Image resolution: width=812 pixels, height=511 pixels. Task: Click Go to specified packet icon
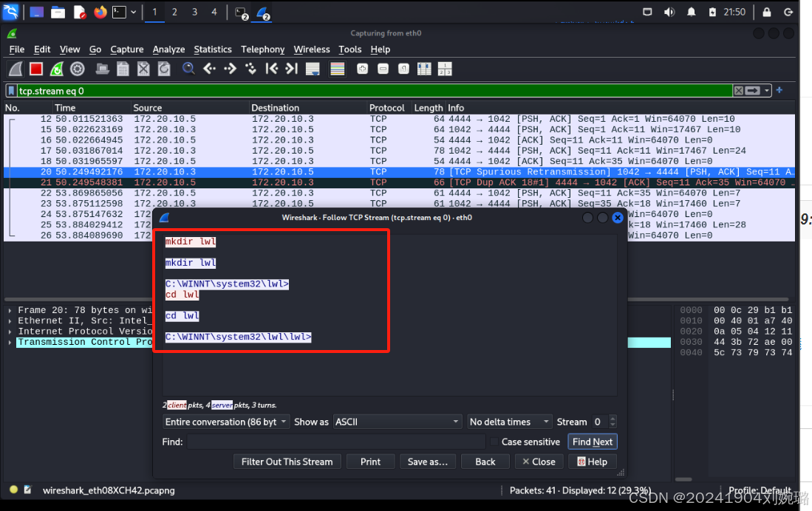[250, 69]
